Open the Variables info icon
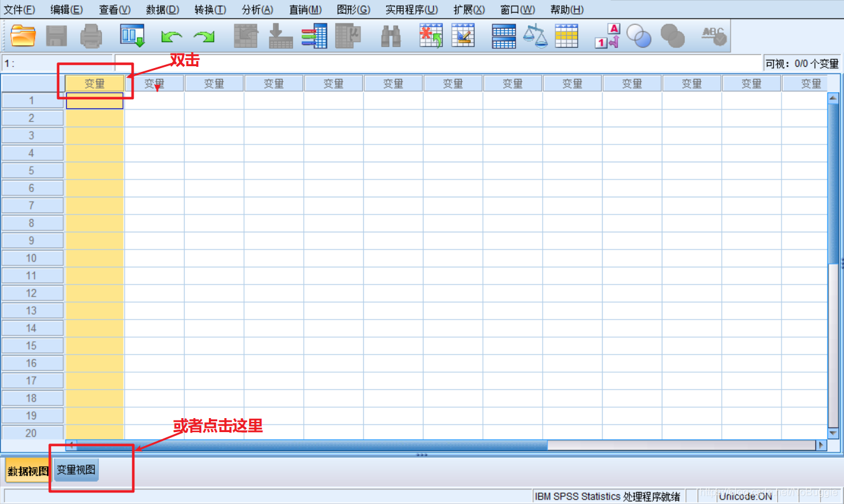 point(315,36)
